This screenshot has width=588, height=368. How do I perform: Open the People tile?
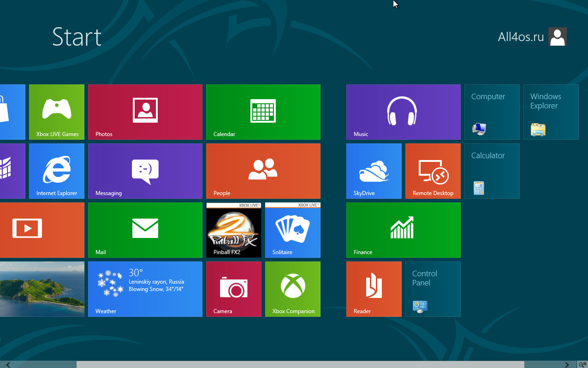click(263, 171)
